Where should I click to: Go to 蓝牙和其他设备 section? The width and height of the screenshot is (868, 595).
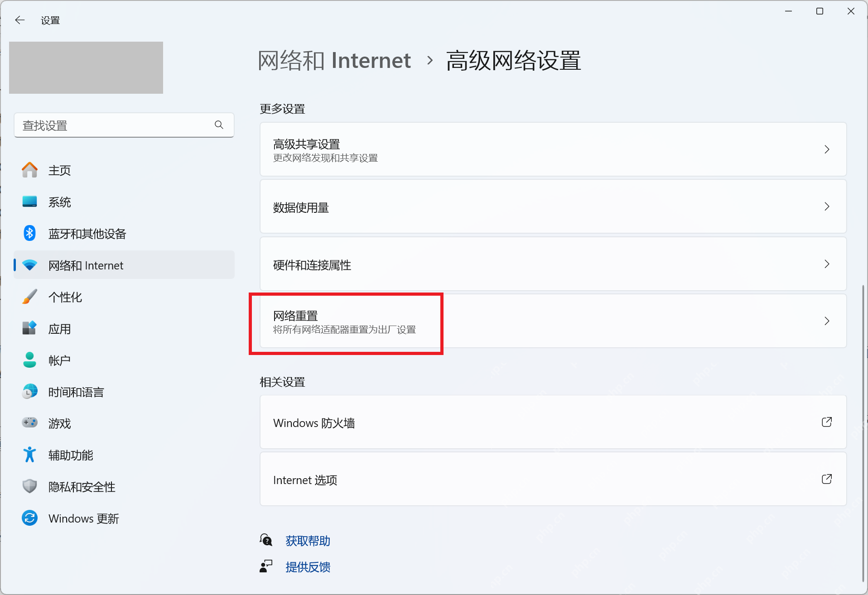[x=124, y=234]
